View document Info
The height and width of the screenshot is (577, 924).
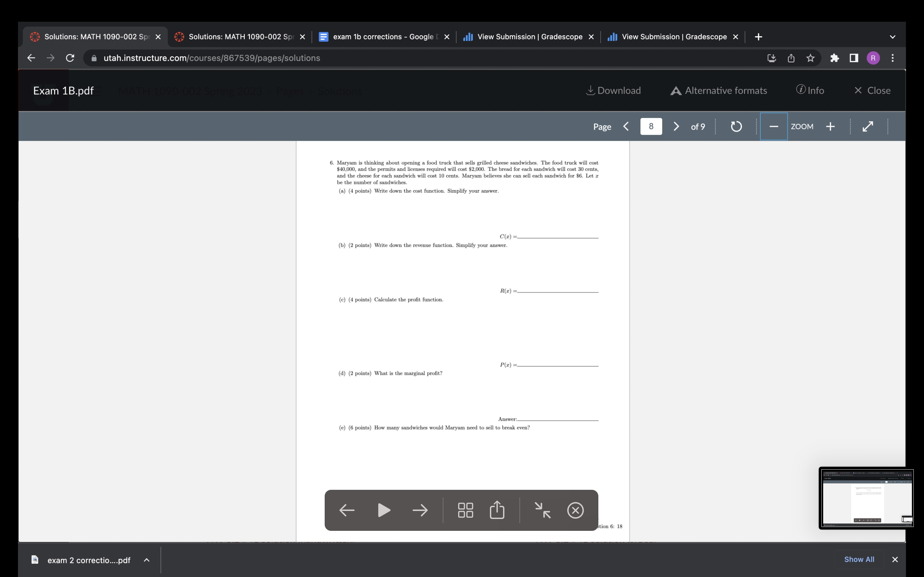(810, 90)
